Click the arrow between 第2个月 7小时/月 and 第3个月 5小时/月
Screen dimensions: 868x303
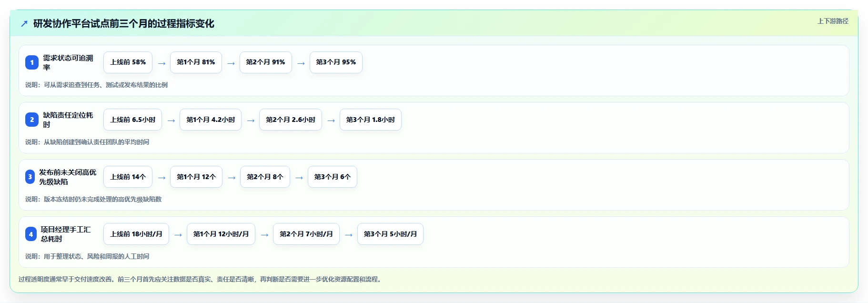coord(349,235)
